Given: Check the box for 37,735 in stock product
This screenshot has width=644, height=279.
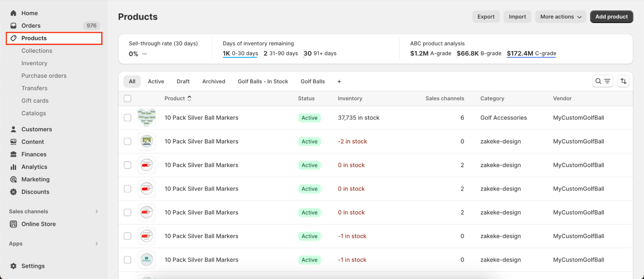Looking at the screenshot, I should pos(128,118).
